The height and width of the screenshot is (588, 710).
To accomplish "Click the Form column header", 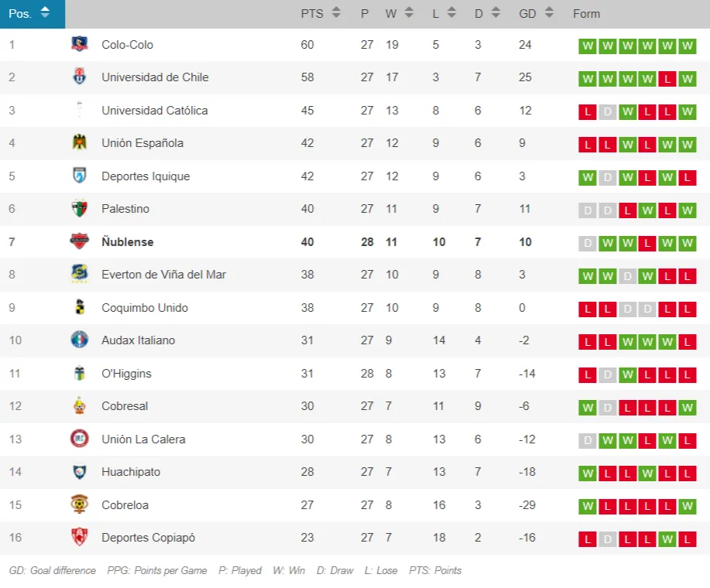I will (586, 14).
